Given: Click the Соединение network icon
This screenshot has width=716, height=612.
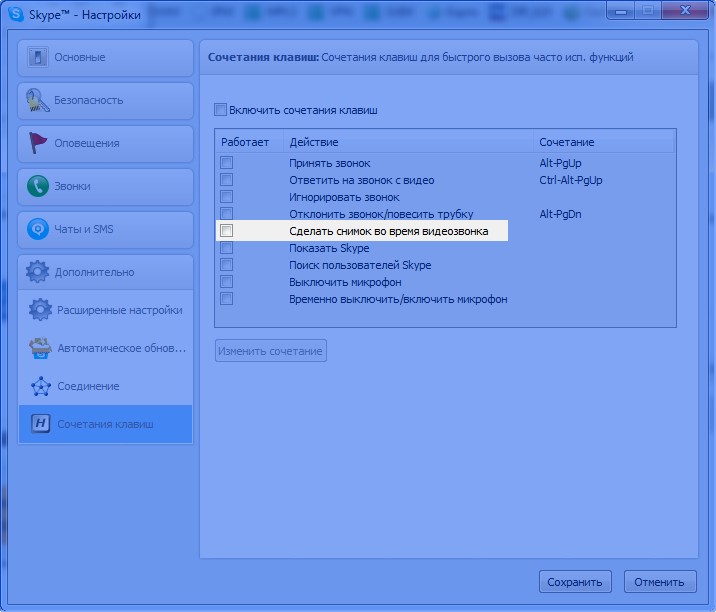Looking at the screenshot, I should click(40, 386).
